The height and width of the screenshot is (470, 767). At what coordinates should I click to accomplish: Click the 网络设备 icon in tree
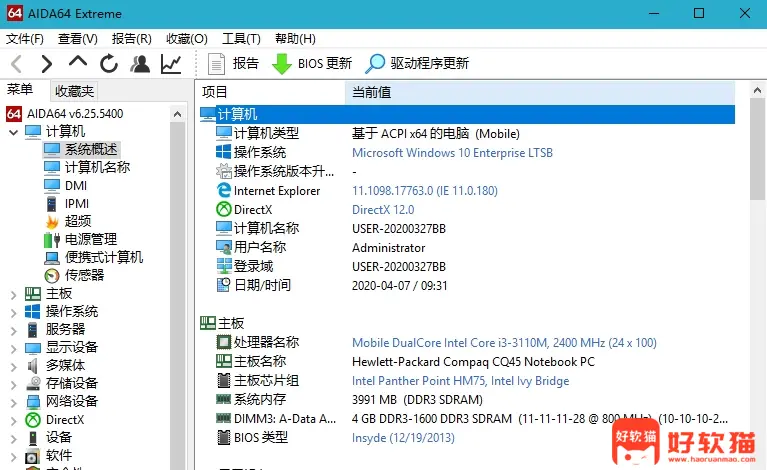point(33,402)
